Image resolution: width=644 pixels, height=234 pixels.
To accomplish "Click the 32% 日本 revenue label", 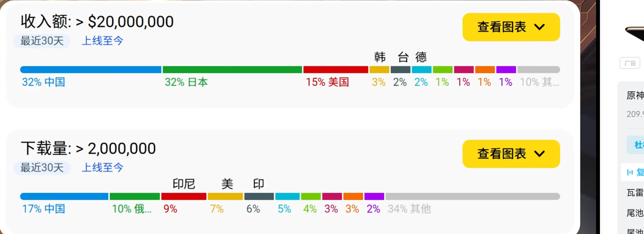I will [x=186, y=82].
